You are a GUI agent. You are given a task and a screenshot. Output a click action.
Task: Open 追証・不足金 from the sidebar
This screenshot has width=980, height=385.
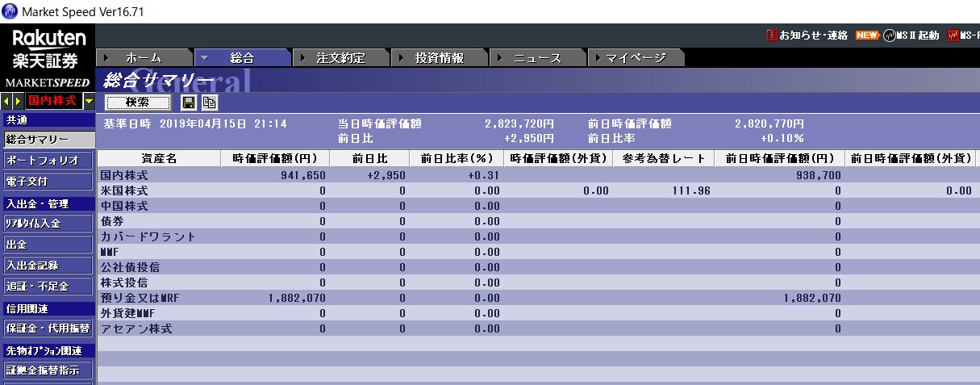[x=48, y=286]
